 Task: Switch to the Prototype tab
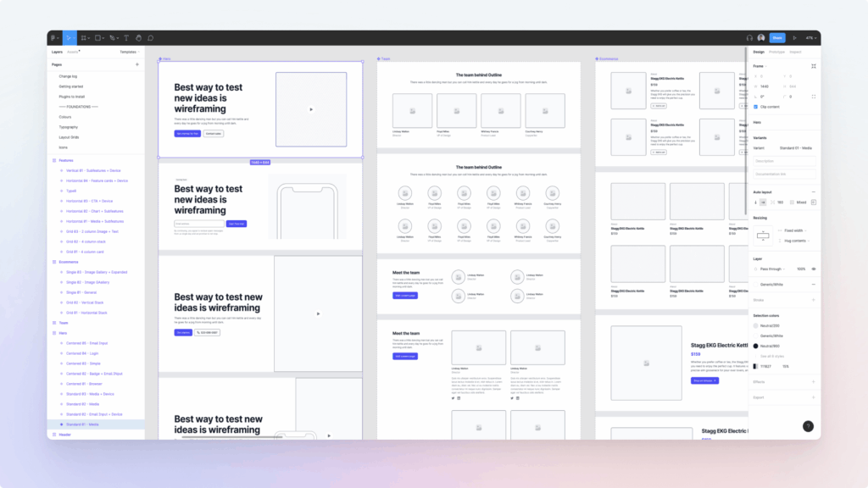776,52
